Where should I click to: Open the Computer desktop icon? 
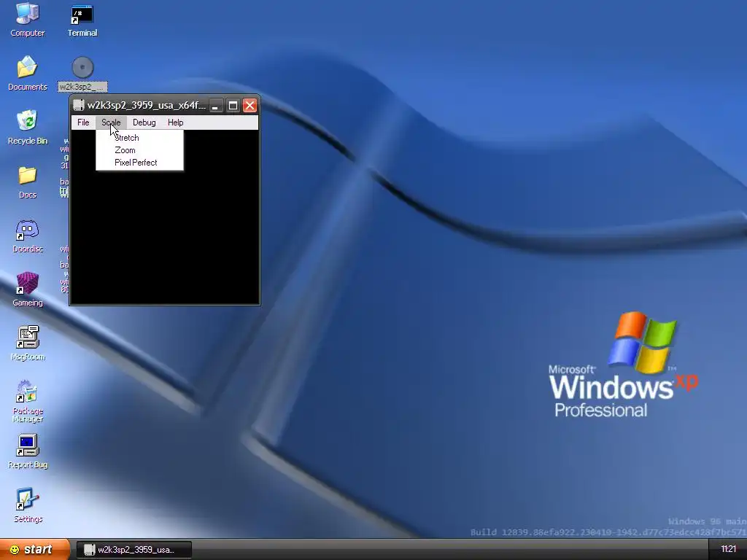[x=27, y=20]
